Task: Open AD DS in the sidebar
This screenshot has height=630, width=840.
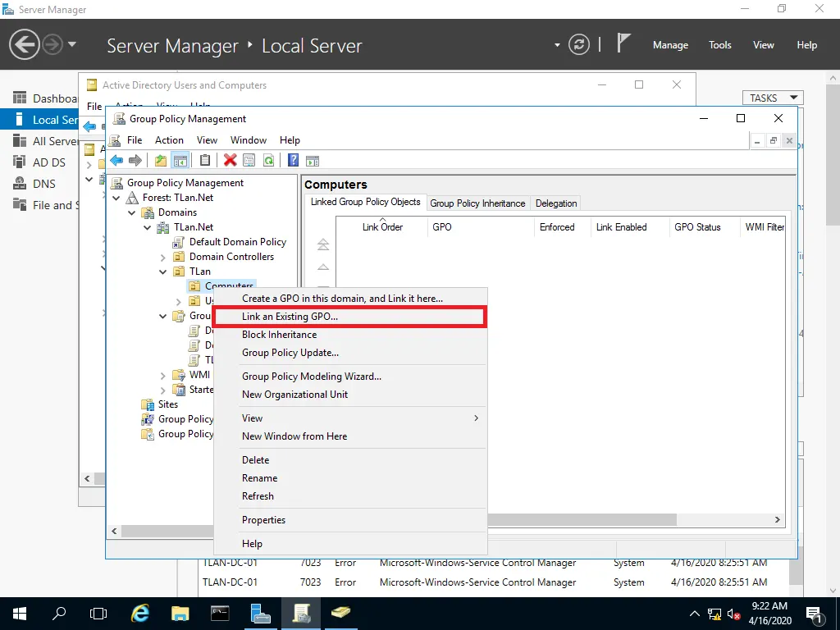Action: pos(39,162)
